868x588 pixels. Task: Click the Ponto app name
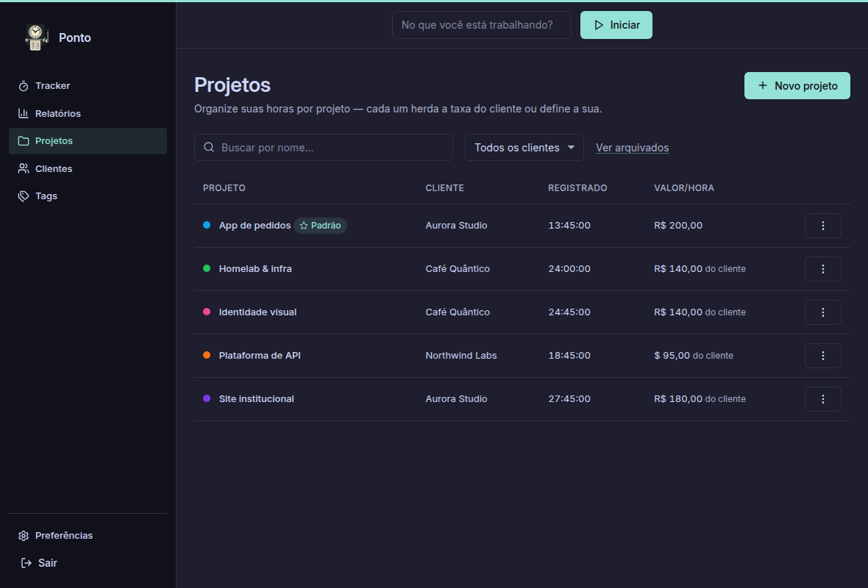75,37
